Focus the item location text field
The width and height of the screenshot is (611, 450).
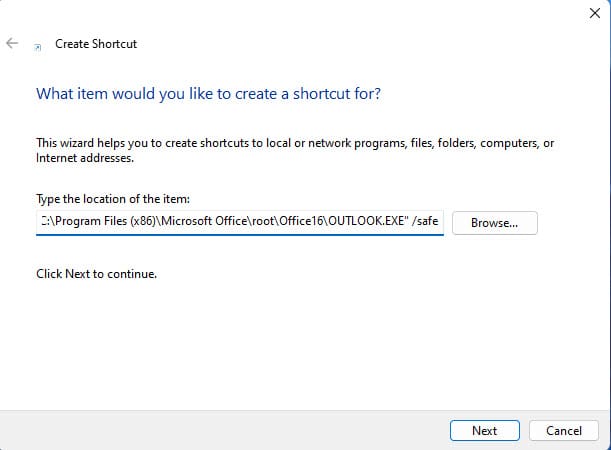coord(240,223)
